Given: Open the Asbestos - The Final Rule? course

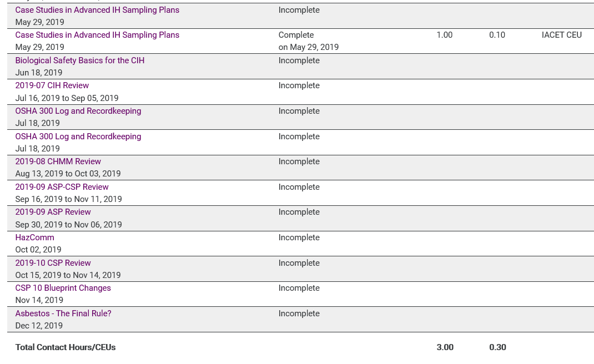Looking at the screenshot, I should pyautogui.click(x=63, y=314).
